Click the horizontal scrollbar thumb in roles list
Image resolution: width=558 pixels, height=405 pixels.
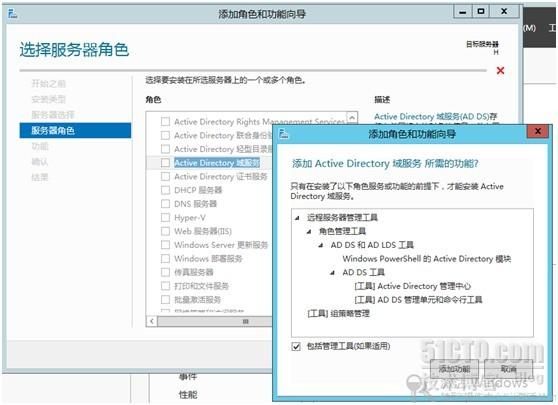(x=214, y=321)
